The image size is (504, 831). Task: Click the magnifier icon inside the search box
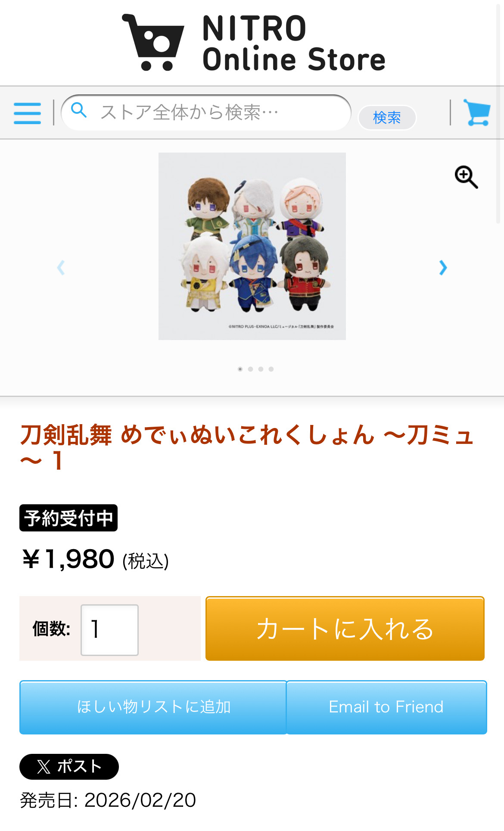[79, 110]
